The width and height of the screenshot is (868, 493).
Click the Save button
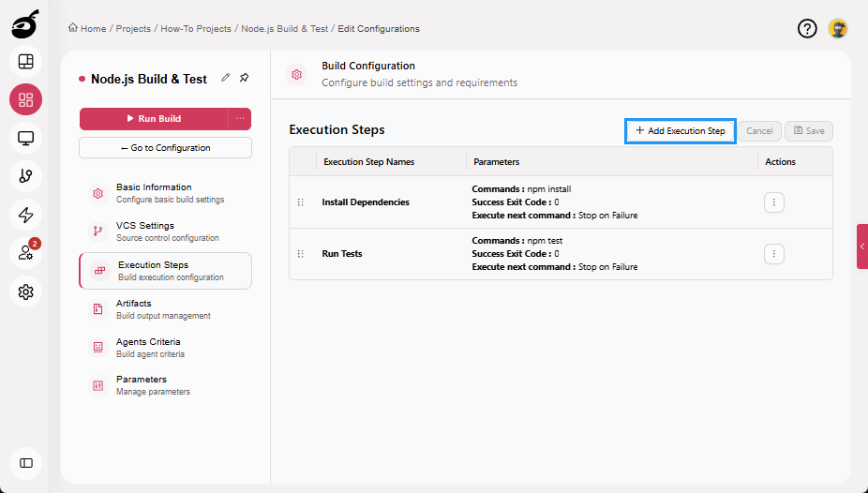point(809,130)
